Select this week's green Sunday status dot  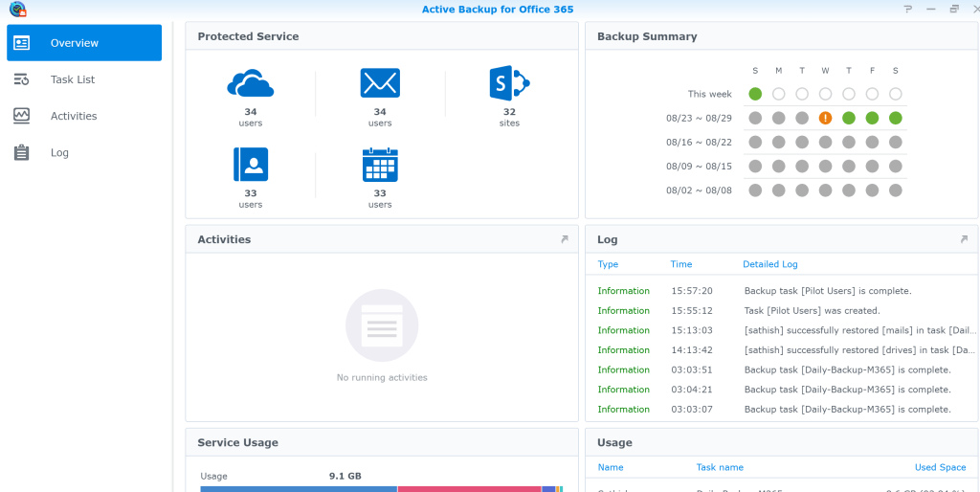pyautogui.click(x=755, y=94)
